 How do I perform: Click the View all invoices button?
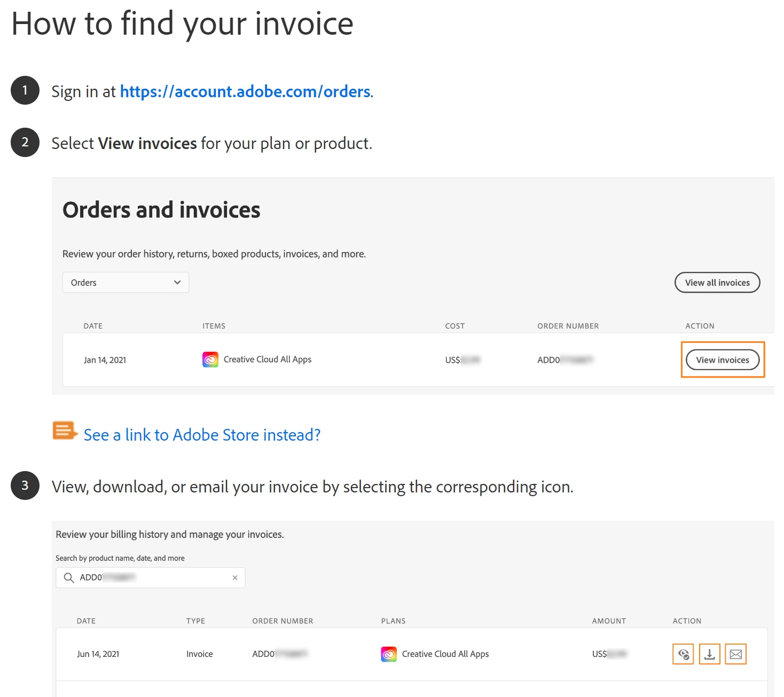click(x=717, y=283)
